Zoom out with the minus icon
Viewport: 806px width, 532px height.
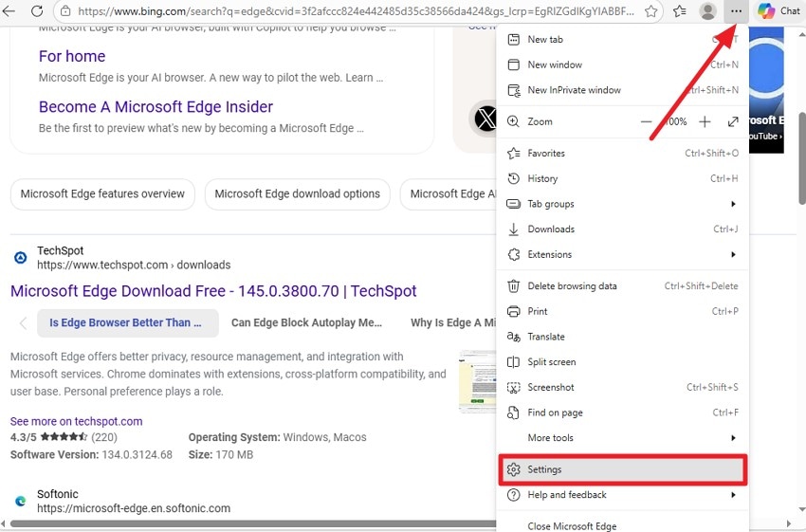pyautogui.click(x=646, y=121)
